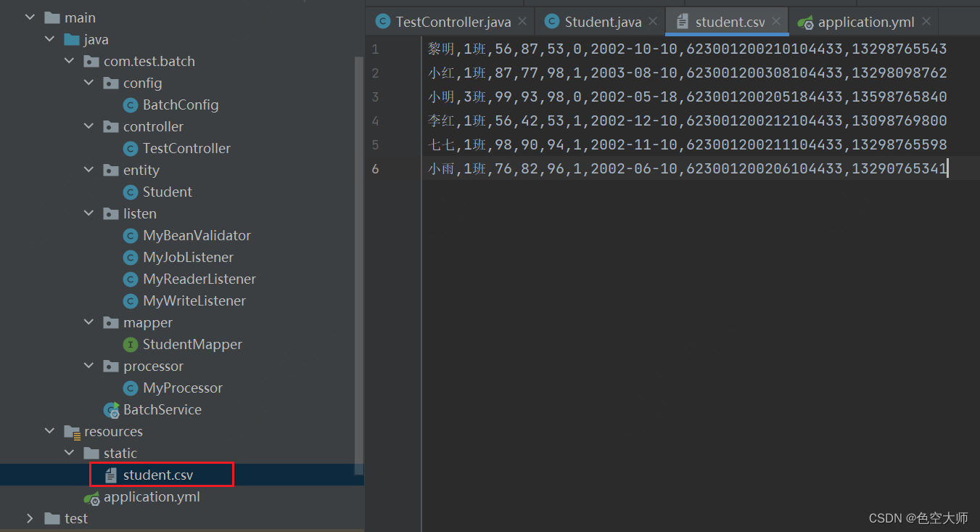Select BatchService in the project tree
This screenshot has width=980, height=532.
(162, 409)
